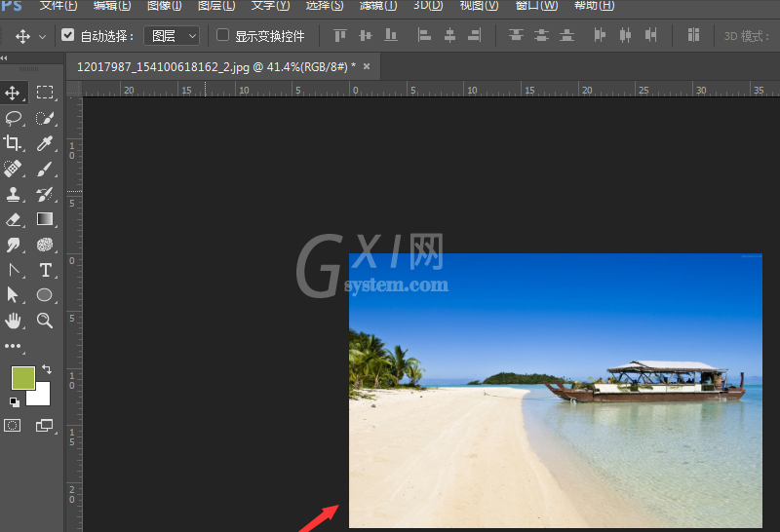Image resolution: width=780 pixels, height=532 pixels.
Task: Select the Horizontal Type tool
Action: coord(45,271)
